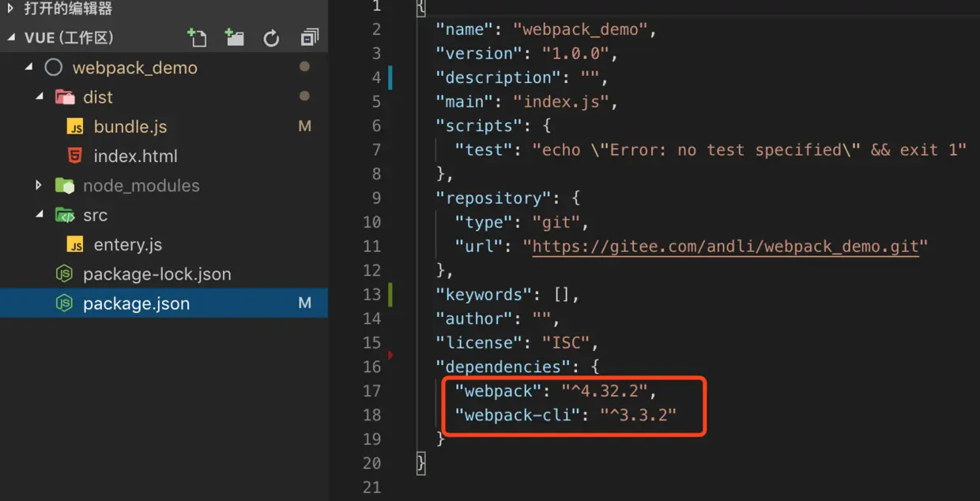The height and width of the screenshot is (501, 980).
Task: Click the HTML5 icon next to index.html
Action: pyautogui.click(x=75, y=156)
